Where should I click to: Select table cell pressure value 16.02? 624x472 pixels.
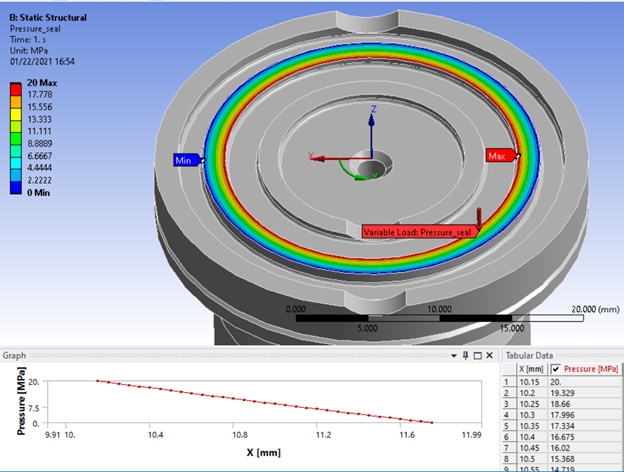[x=585, y=448]
